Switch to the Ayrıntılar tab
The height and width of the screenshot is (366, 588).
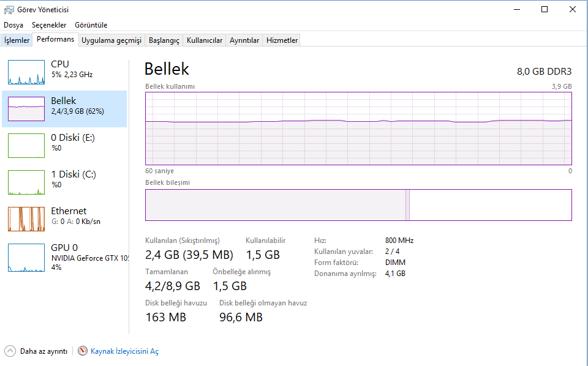tap(244, 40)
